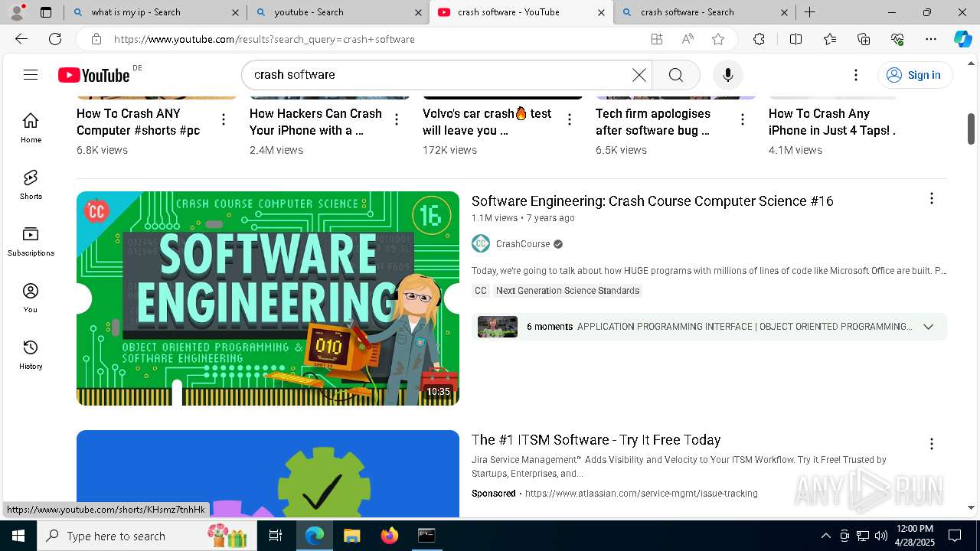This screenshot has width=980, height=551.
Task: Go to Home in the sidebar
Action: coord(31,128)
